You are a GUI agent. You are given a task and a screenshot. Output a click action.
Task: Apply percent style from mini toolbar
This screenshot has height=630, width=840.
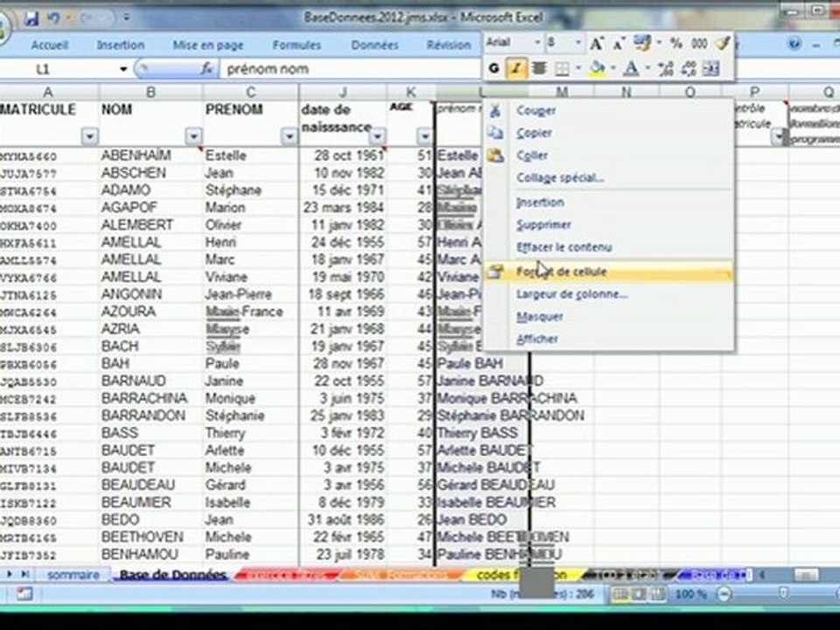point(676,44)
